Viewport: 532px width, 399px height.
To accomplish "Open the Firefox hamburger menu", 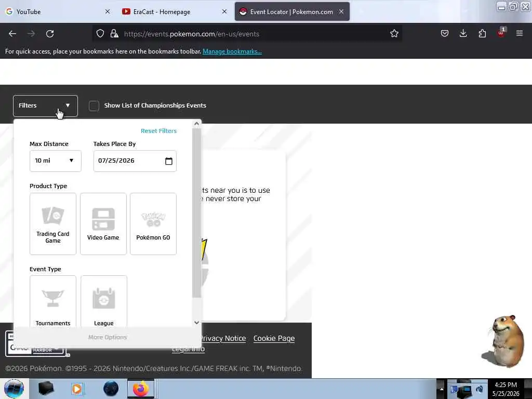I will click(520, 34).
